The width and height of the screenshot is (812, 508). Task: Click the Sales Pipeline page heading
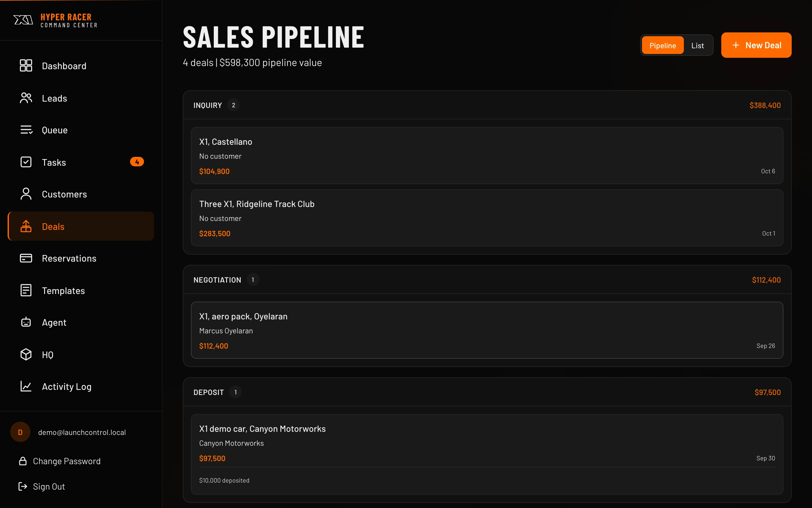pos(273,37)
